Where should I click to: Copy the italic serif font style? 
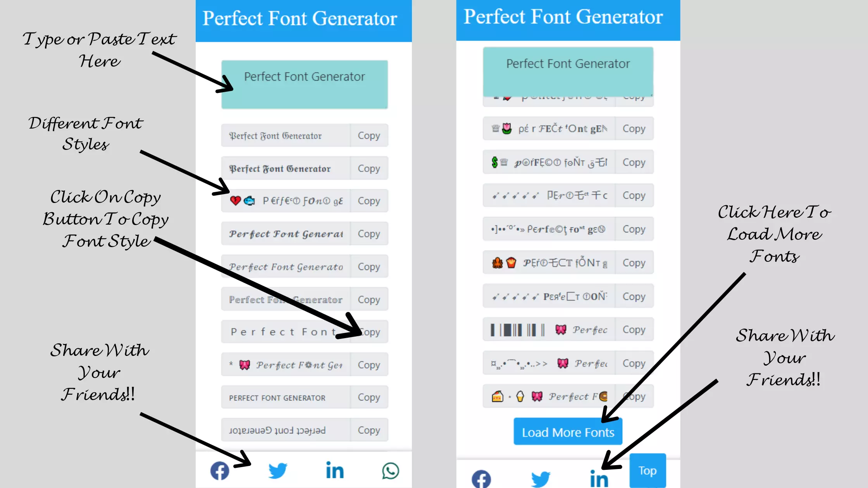[x=369, y=266]
